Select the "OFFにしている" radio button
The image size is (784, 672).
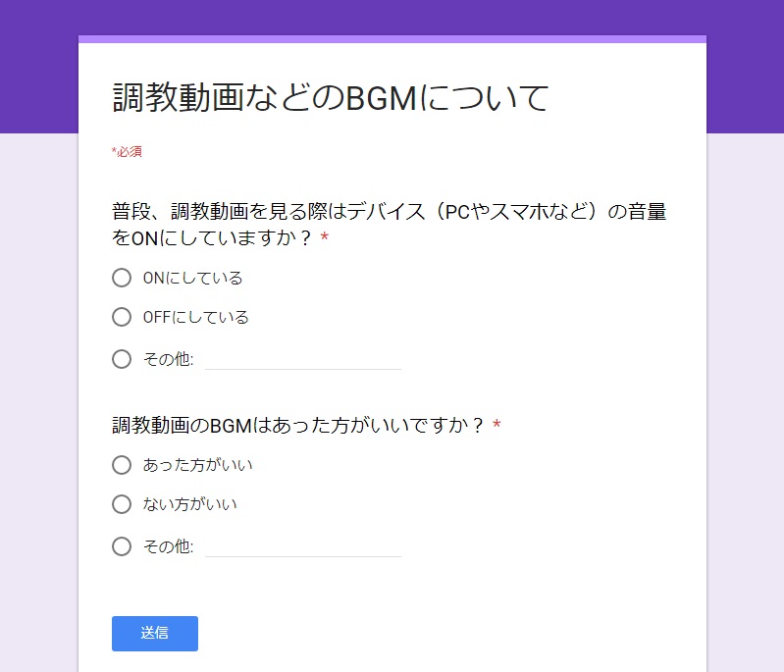pyautogui.click(x=122, y=317)
